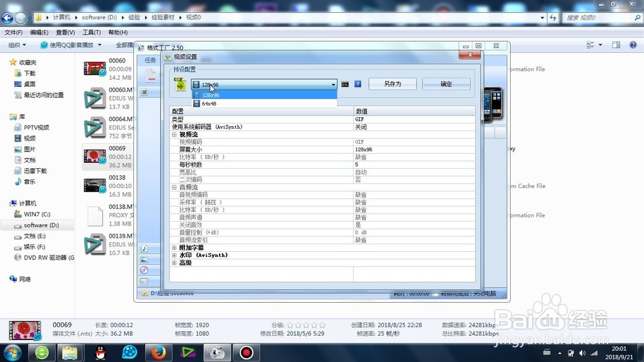Select the 娱乐 (F:) drive
Viewport: 644px width, 362px height.
click(x=35, y=247)
